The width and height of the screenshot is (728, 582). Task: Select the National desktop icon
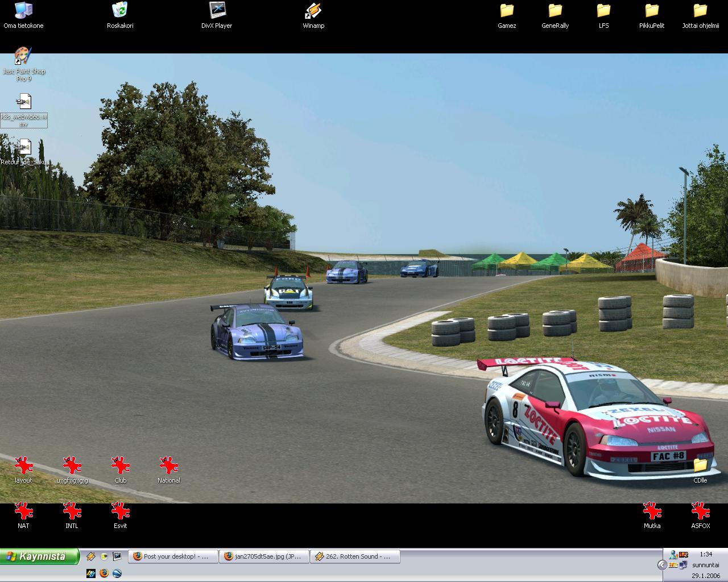(x=168, y=470)
